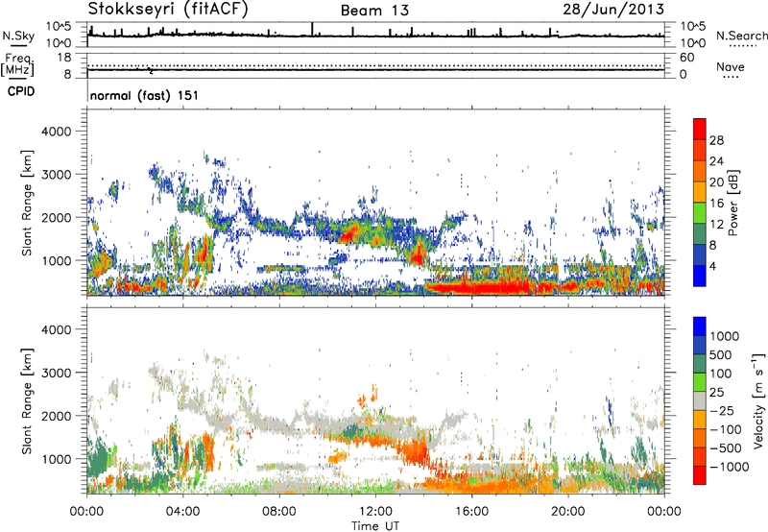Click the CPID label
768x532 pixels.
tap(21, 91)
